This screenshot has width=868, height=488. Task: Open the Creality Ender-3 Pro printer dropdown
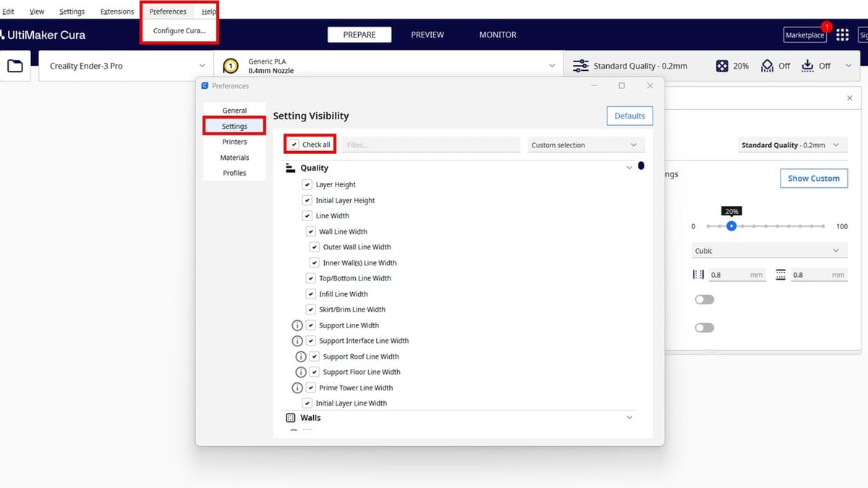(126, 66)
